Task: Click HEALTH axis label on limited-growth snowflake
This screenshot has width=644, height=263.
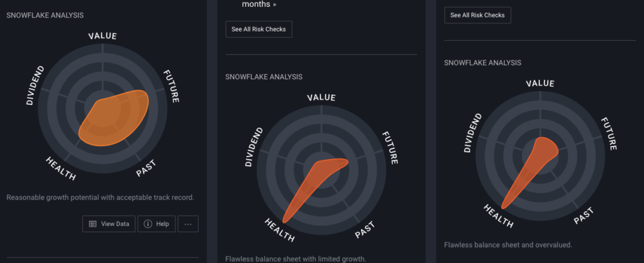Action: (x=280, y=230)
